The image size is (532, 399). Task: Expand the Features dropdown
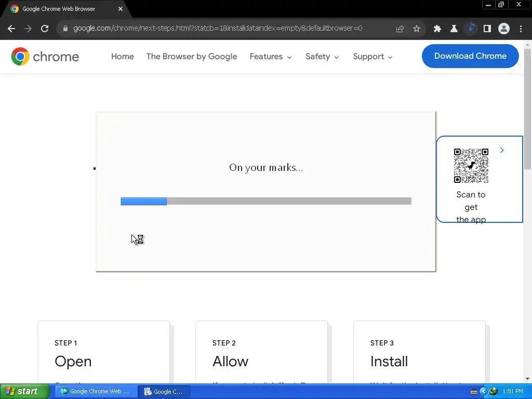[x=270, y=56]
